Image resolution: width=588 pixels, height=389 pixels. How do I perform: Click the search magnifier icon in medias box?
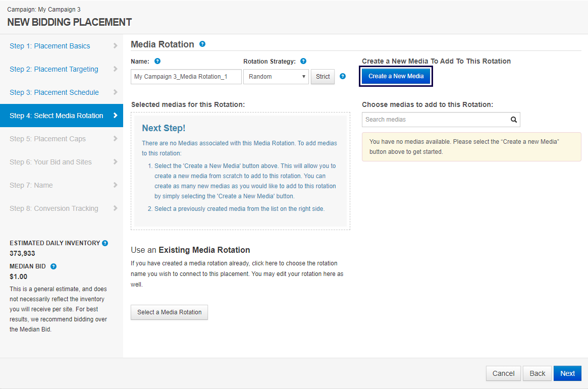[x=513, y=120]
